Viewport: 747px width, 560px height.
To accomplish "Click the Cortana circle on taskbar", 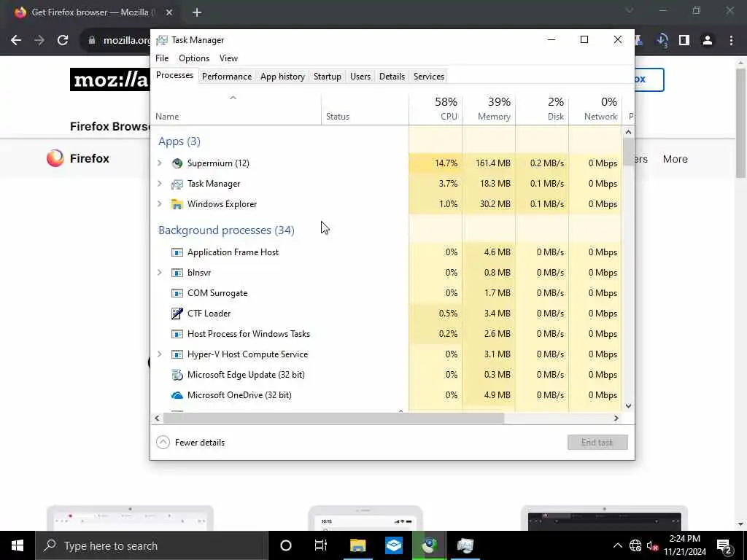I will point(286,545).
